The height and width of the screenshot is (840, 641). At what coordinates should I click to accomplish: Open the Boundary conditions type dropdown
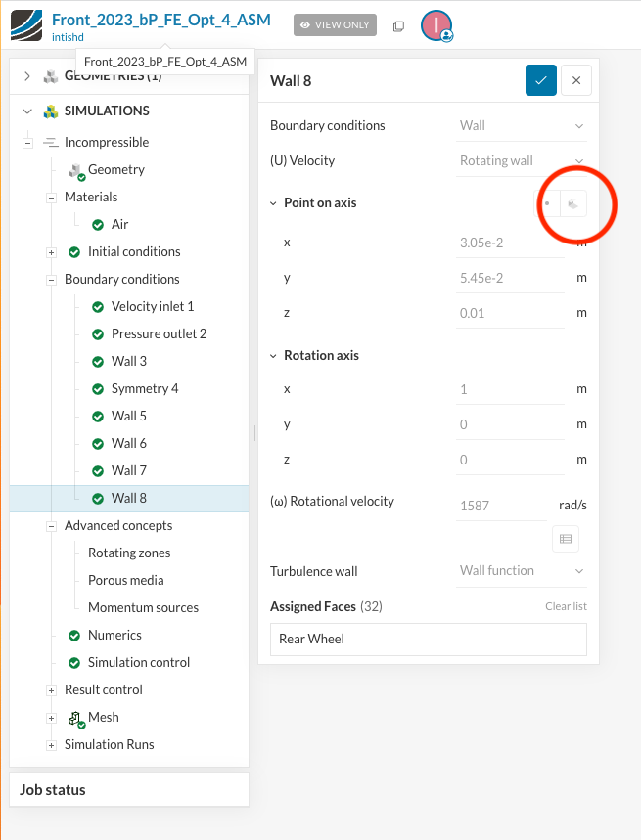coord(522,125)
